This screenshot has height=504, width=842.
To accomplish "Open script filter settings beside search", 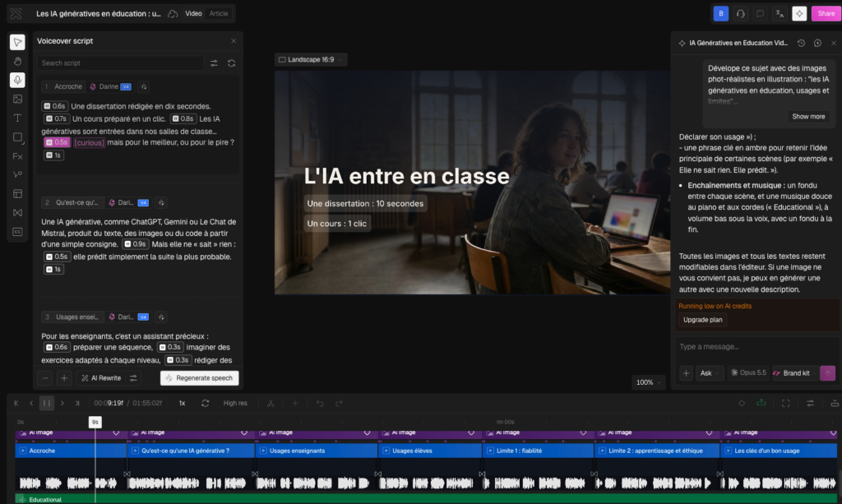I will click(214, 62).
